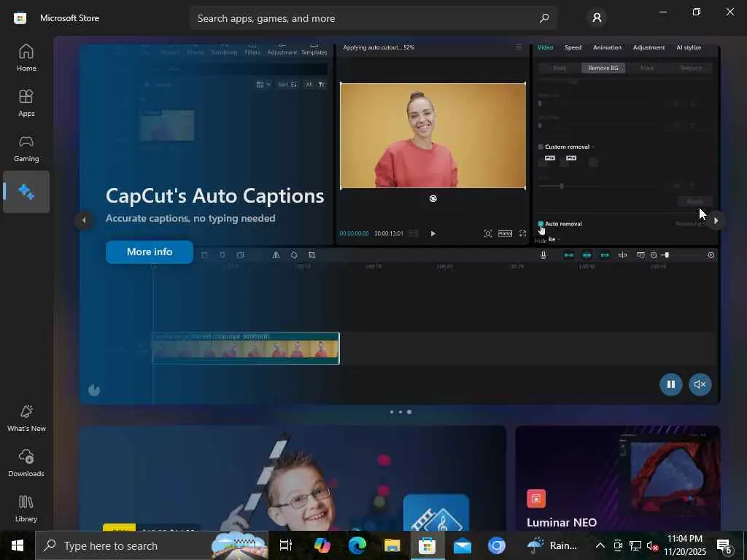
Task: Open the What's New page
Action: point(26,418)
